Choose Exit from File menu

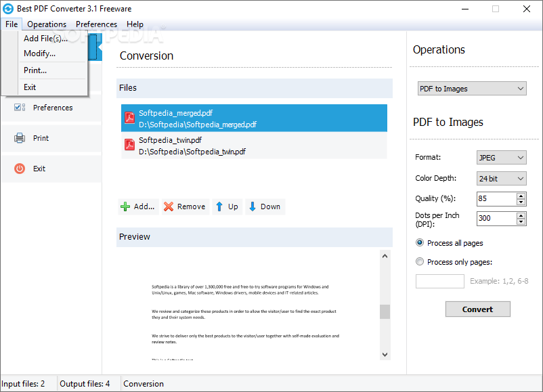[30, 87]
